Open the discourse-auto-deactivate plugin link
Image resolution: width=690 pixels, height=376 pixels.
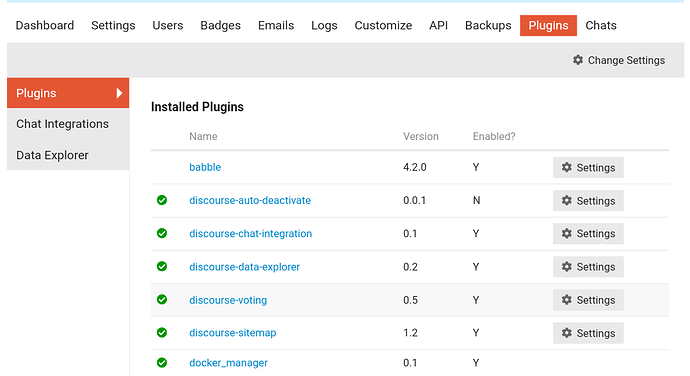click(250, 200)
